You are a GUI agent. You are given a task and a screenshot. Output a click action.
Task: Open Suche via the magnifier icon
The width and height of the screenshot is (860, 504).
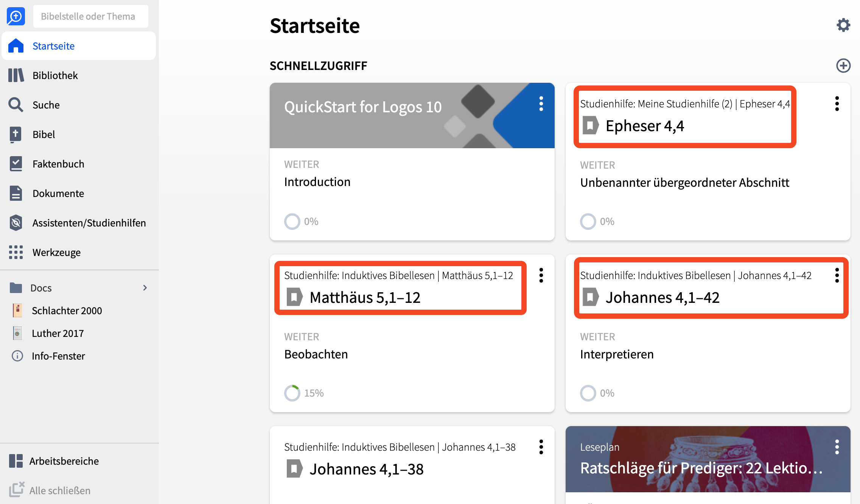tap(16, 105)
